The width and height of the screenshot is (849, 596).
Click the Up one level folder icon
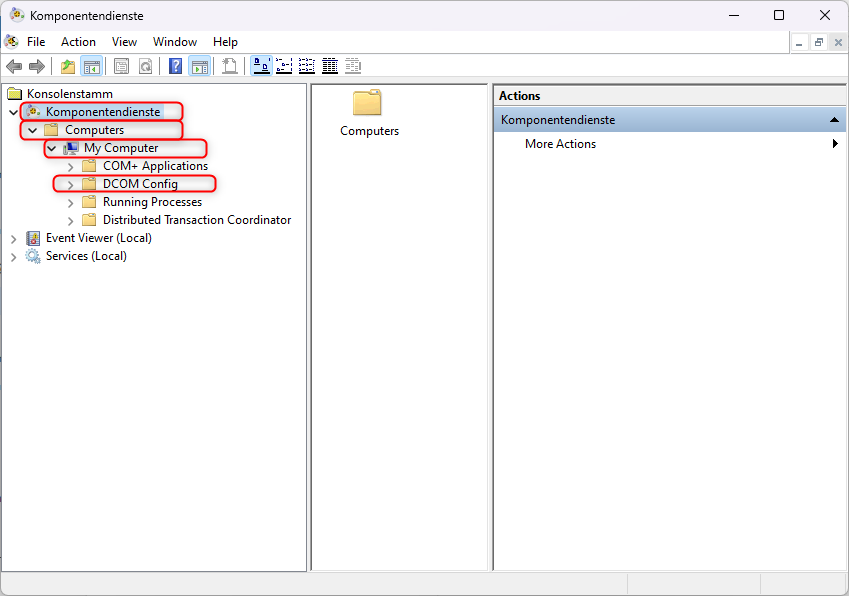tap(67, 66)
